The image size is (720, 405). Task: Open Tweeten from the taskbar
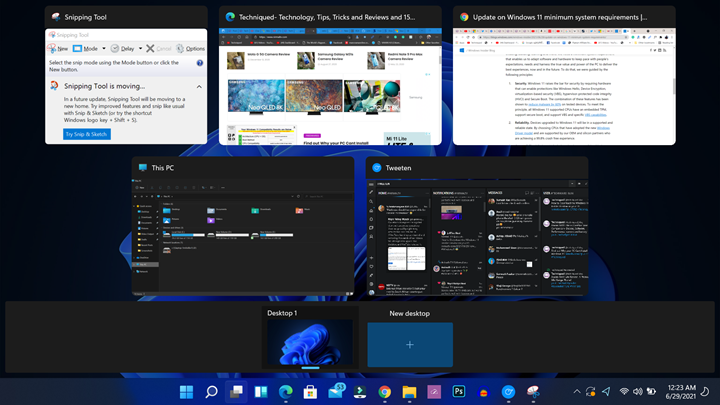point(508,392)
